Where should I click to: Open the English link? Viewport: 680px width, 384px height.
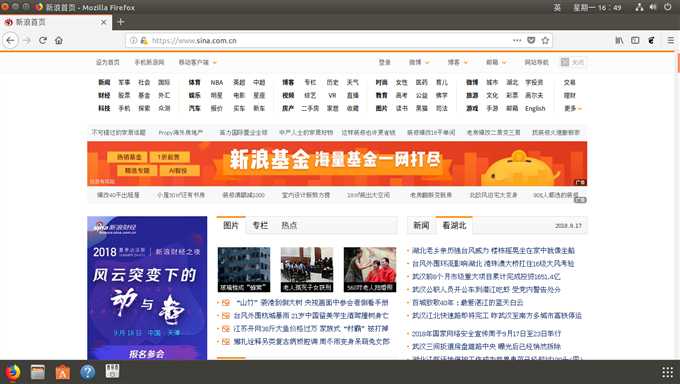[x=535, y=108]
